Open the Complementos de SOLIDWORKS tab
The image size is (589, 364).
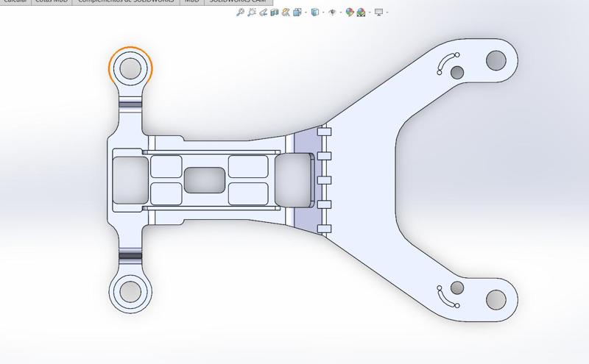[126, 1]
